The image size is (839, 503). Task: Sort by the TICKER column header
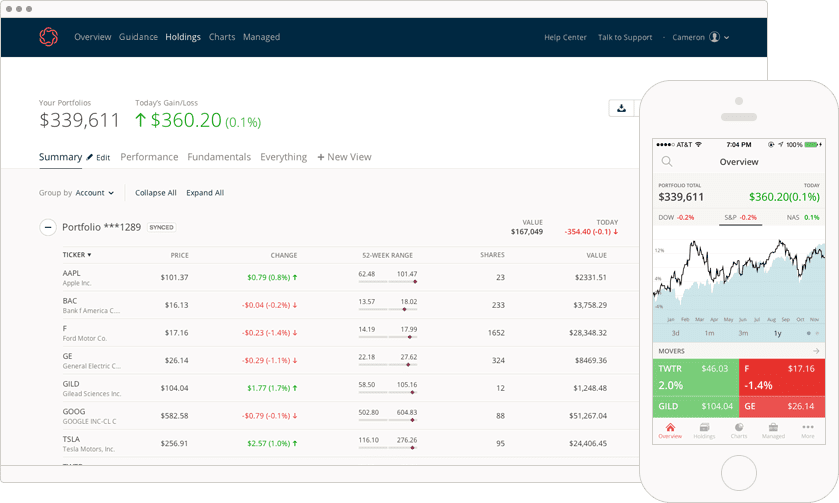click(x=76, y=255)
